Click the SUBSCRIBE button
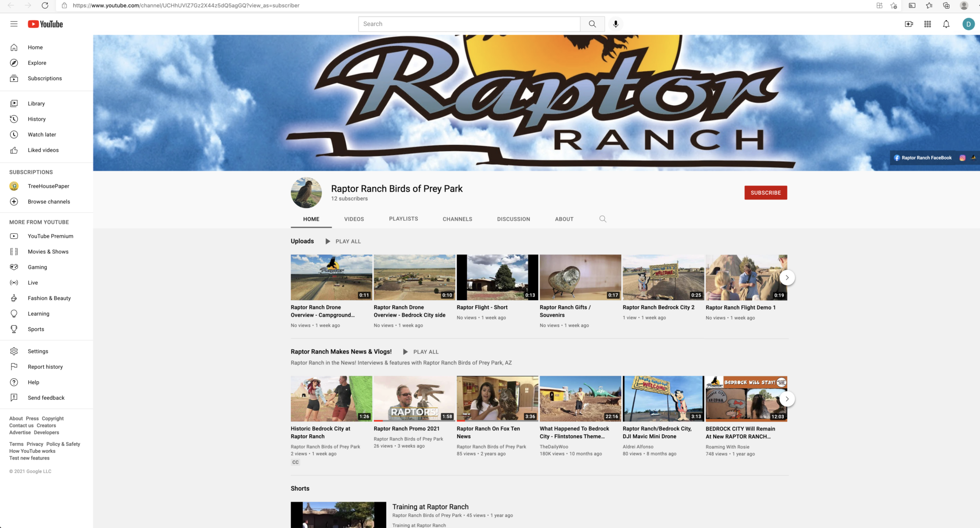Image resolution: width=980 pixels, height=528 pixels. point(765,192)
